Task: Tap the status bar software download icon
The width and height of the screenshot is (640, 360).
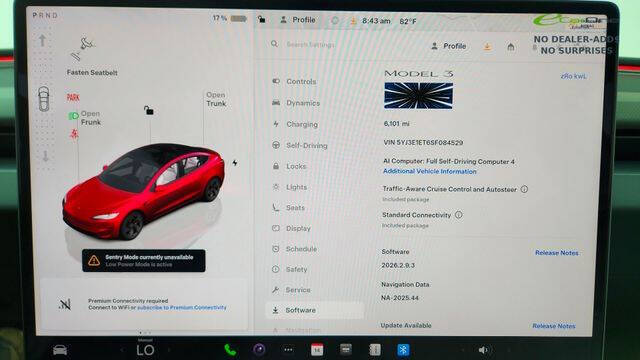Action: click(353, 20)
